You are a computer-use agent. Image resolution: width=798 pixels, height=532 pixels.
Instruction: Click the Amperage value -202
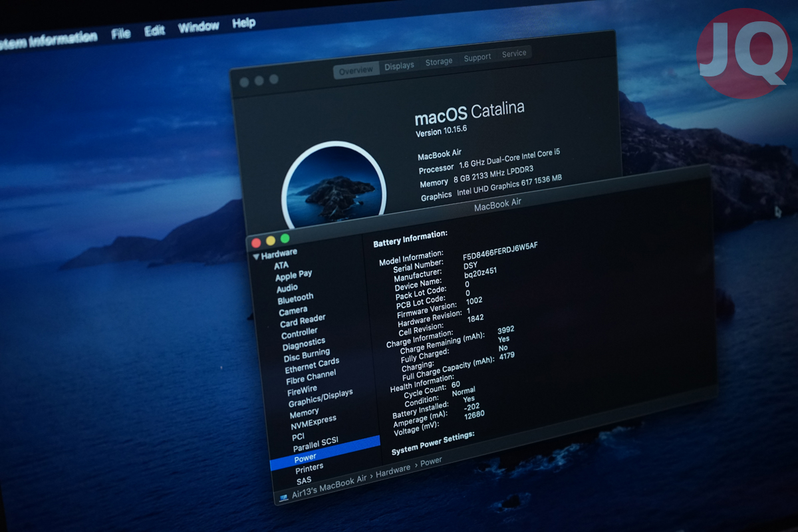click(x=472, y=406)
